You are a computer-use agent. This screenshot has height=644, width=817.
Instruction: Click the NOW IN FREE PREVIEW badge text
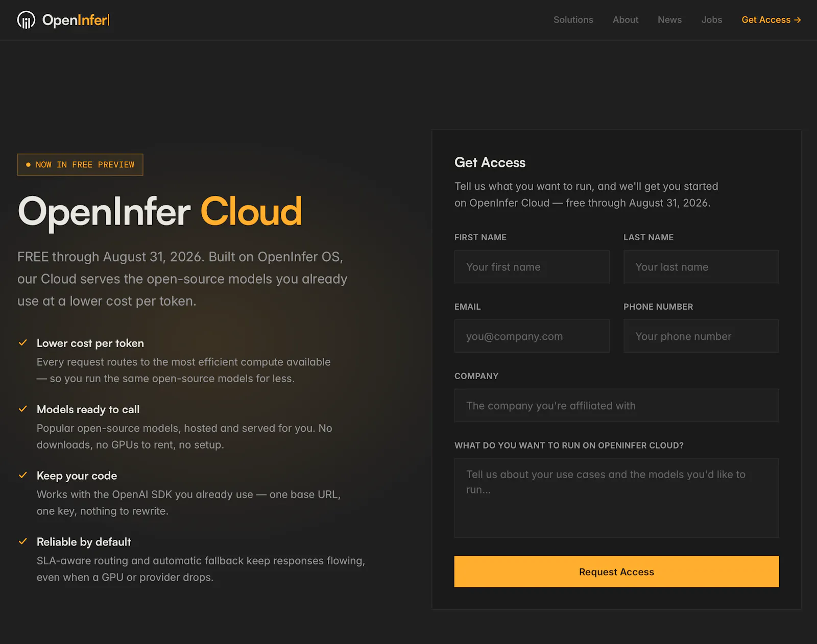pyautogui.click(x=85, y=165)
